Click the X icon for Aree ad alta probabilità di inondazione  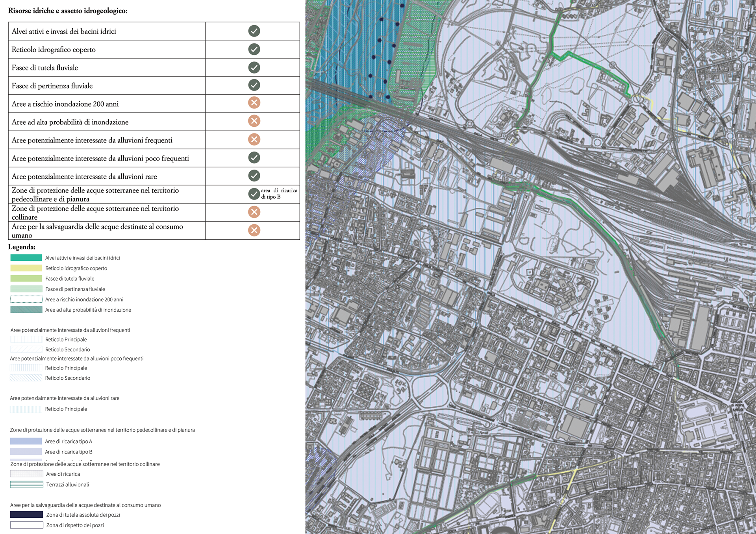click(x=254, y=121)
